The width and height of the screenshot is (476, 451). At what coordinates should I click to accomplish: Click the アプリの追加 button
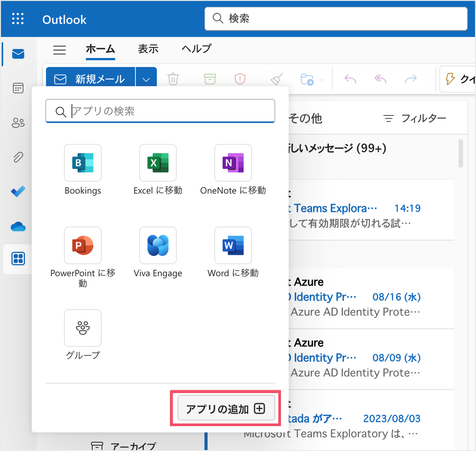click(x=226, y=408)
